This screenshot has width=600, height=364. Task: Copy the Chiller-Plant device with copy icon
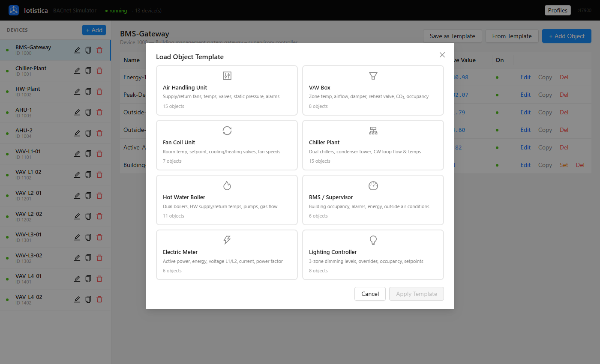(88, 71)
